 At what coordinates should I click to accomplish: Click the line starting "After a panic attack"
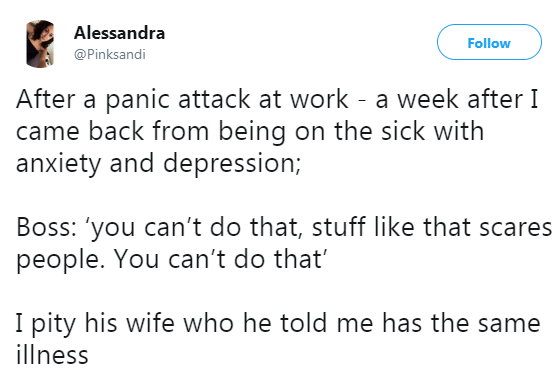(277, 99)
